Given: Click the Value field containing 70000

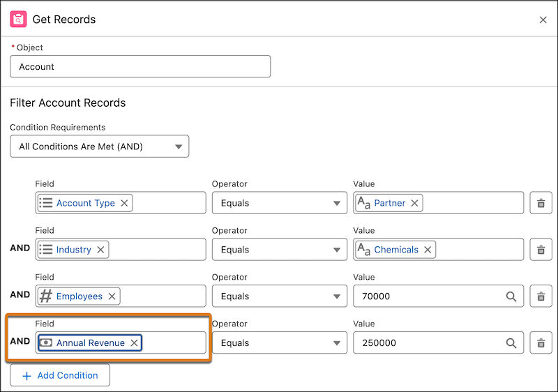Looking at the screenshot, I should point(439,296).
